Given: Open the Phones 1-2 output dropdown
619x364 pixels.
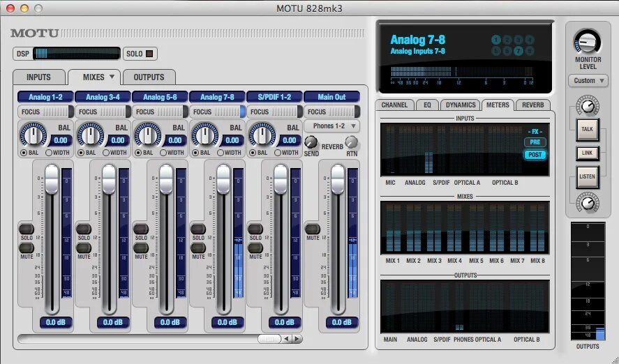Looking at the screenshot, I should [332, 126].
